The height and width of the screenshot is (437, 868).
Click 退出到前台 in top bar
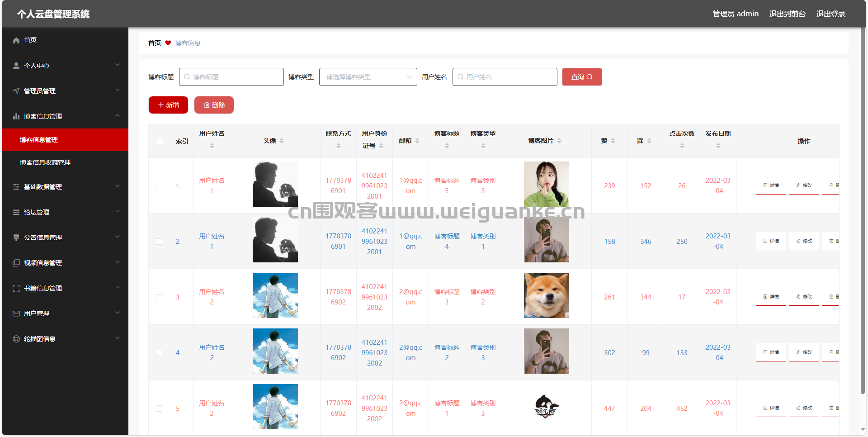(x=787, y=14)
